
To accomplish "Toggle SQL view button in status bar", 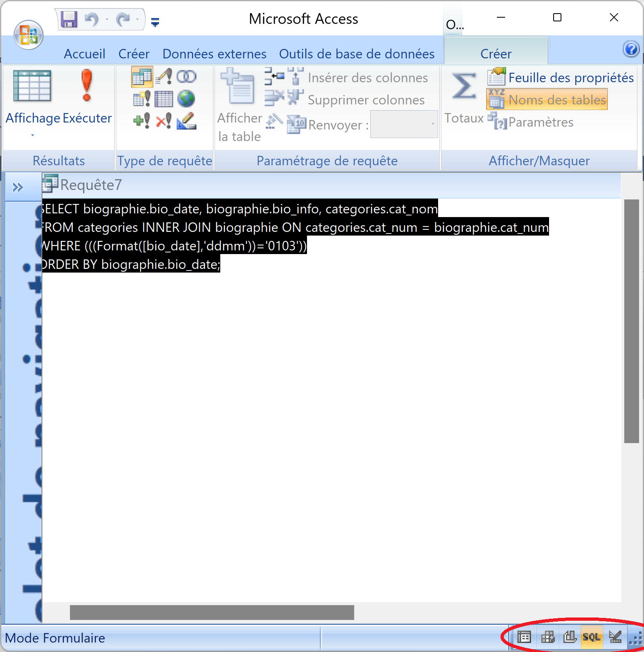I will click(592, 638).
